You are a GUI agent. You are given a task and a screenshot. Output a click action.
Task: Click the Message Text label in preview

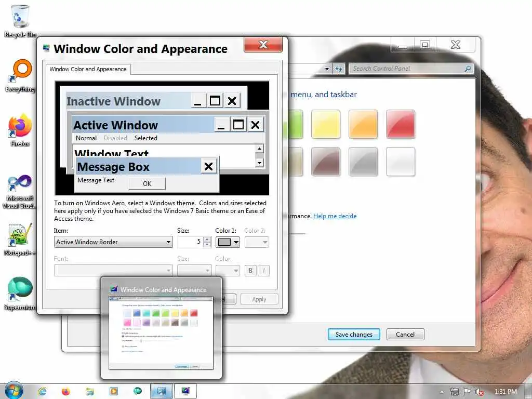(96, 180)
